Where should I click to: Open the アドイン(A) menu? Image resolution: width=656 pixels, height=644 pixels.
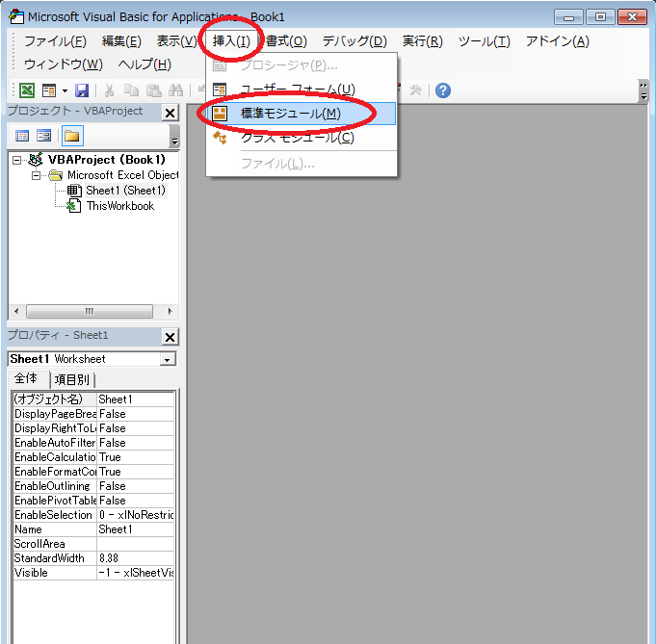[558, 41]
